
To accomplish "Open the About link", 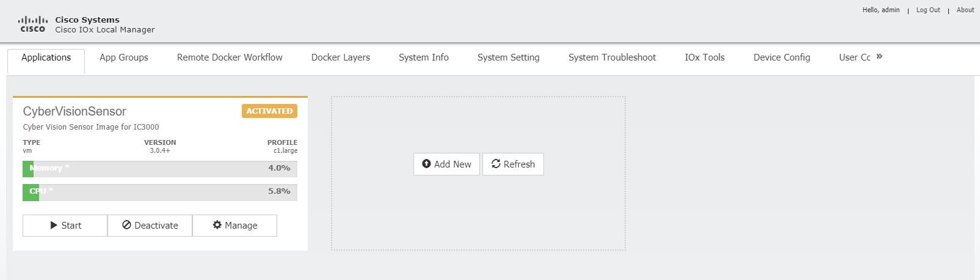I will (x=965, y=10).
